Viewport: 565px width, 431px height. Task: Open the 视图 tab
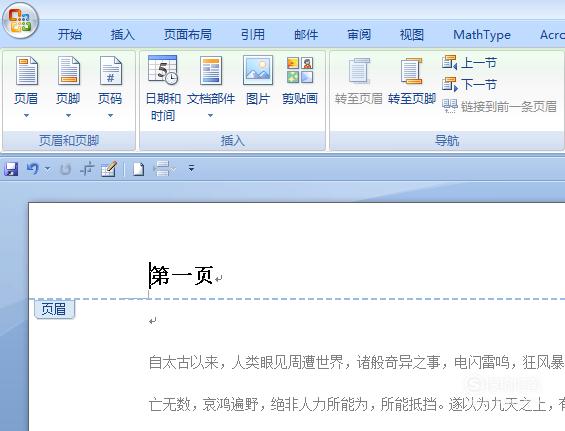click(412, 35)
